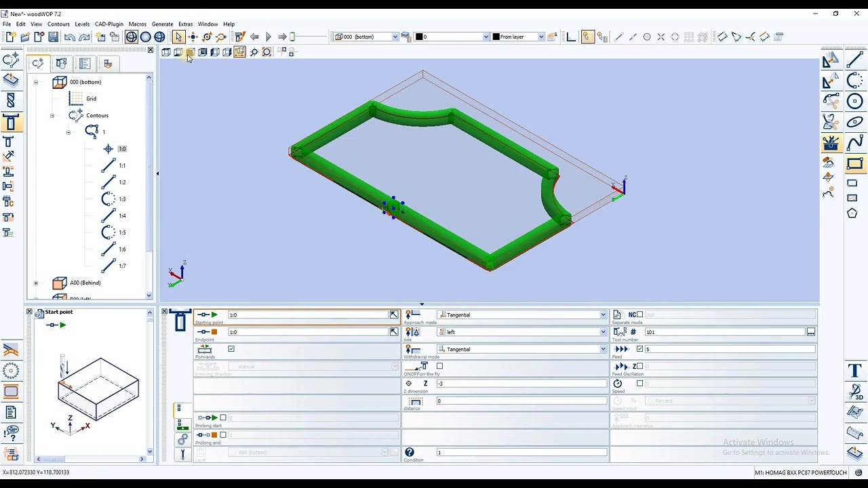This screenshot has width=868, height=488.
Task: Expand the A00 (Behind) tree node
Action: coord(36,283)
